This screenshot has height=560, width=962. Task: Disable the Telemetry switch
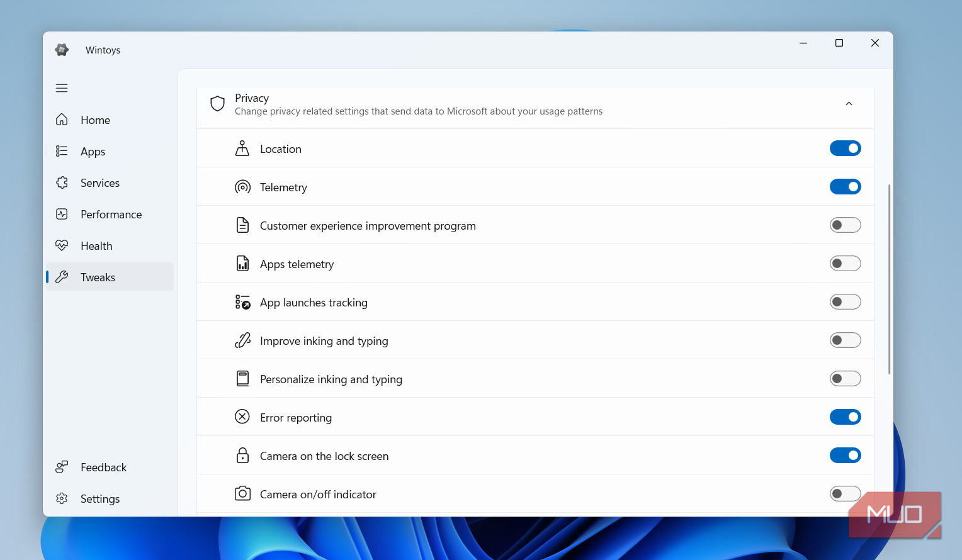(x=845, y=187)
